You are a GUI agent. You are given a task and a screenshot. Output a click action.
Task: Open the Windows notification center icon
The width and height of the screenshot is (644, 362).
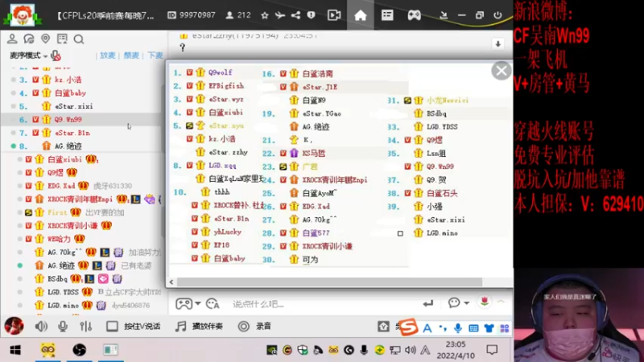click(x=492, y=350)
